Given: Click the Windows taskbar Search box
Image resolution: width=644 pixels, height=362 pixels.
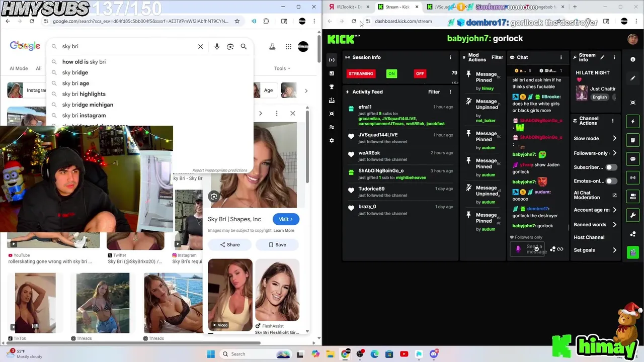Looking at the screenshot, I should 256,354.
